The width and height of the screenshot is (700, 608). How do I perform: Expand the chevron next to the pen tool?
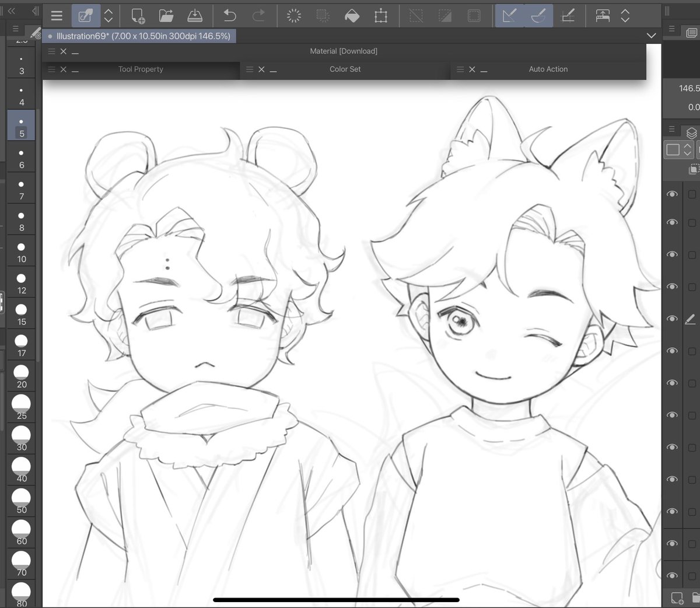click(x=108, y=16)
